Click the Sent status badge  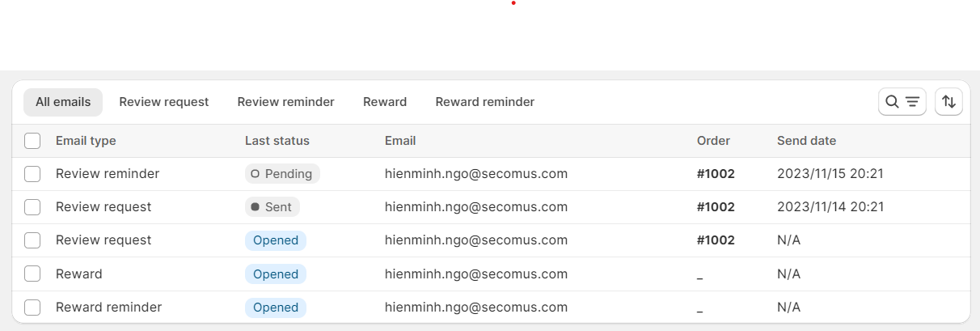coord(272,207)
